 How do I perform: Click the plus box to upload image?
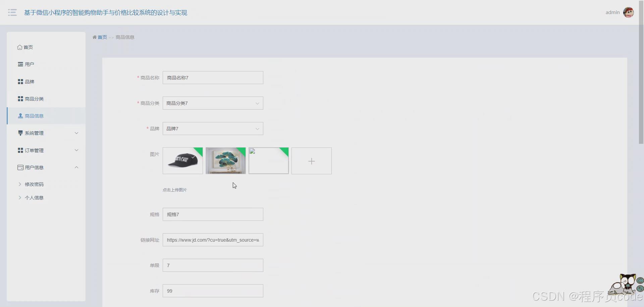click(312, 161)
